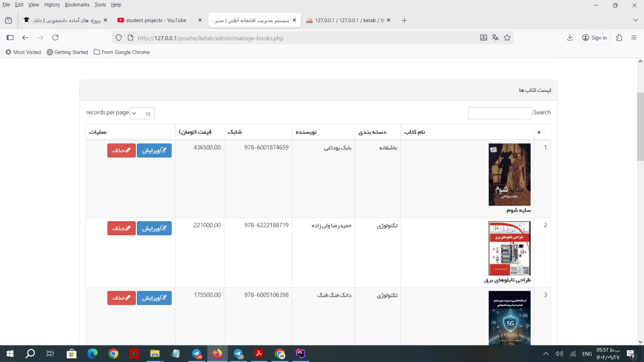Image resolution: width=644 pixels, height=362 pixels.
Task: Open the Extensions puzzle icon
Action: [x=619, y=38]
